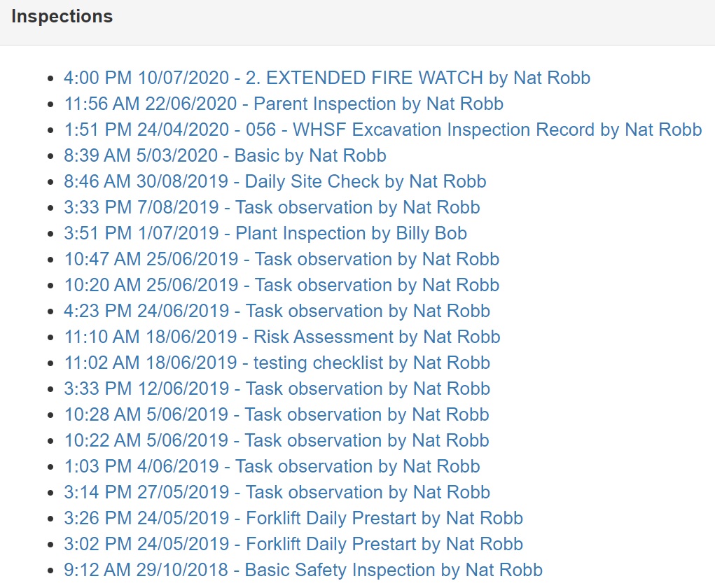Select the testing checklist inspection

click(277, 363)
